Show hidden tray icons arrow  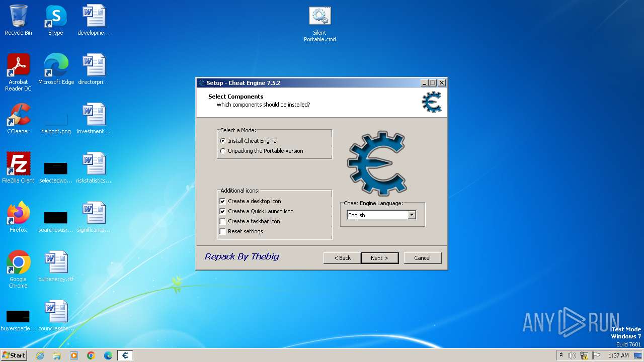coord(561,355)
